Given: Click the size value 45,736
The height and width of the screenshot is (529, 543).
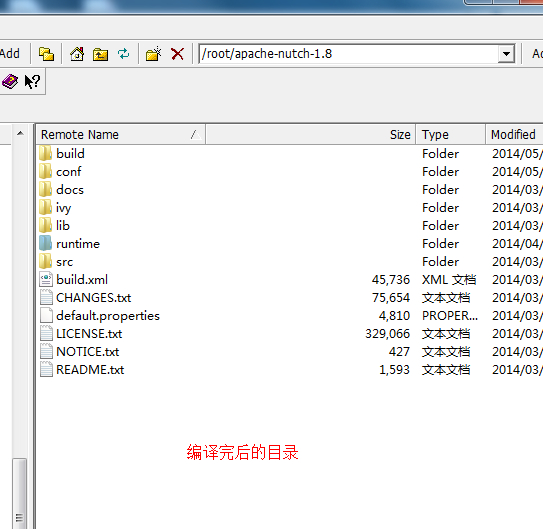Looking at the screenshot, I should coord(391,280).
